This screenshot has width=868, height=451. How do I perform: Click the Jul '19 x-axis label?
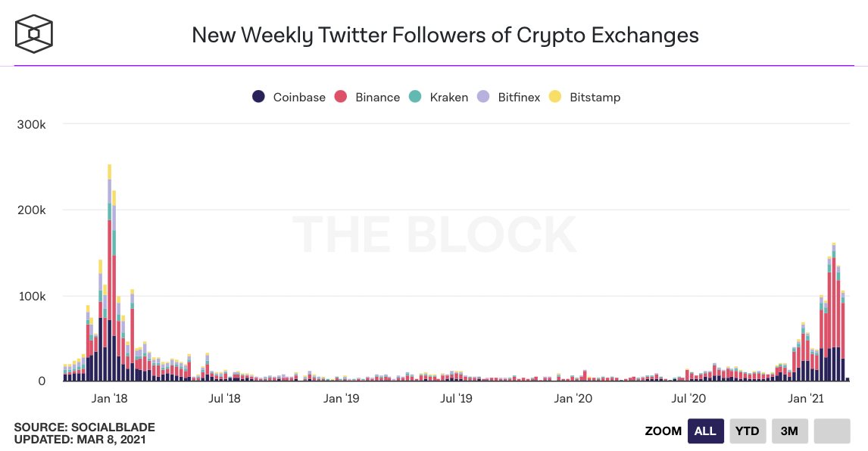coord(456,397)
